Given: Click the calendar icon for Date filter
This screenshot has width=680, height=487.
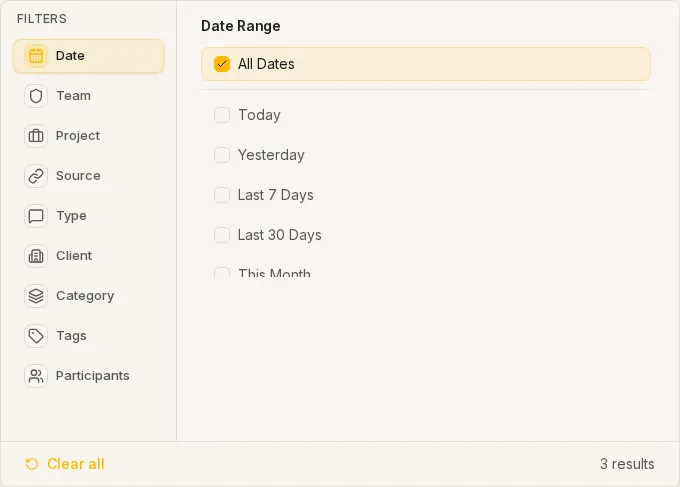Looking at the screenshot, I should pos(36,56).
